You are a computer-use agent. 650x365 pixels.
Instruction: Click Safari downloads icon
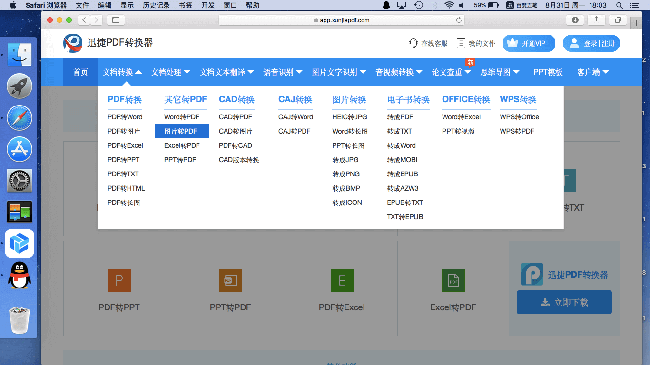point(575,20)
